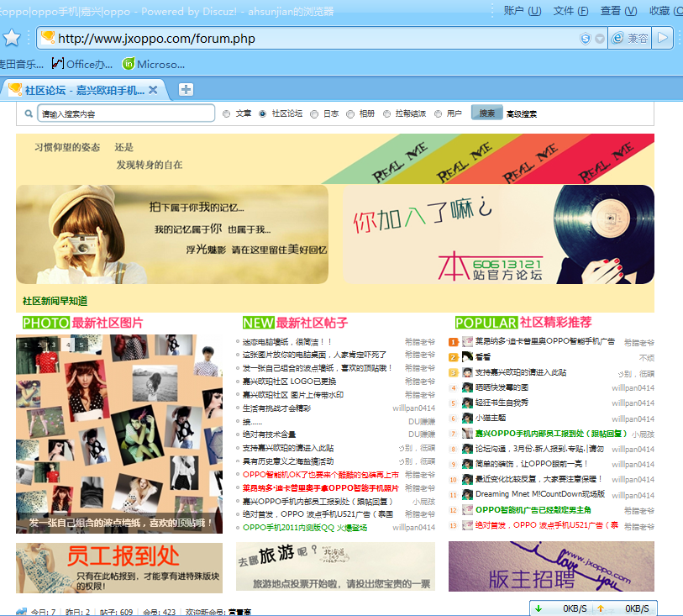Click the avatar beside 轻狂书生自我秀

coord(467,403)
